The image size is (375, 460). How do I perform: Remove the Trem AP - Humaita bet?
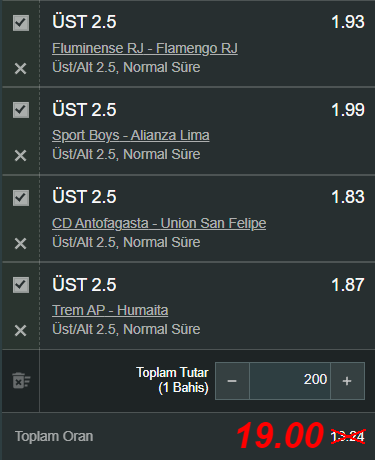(x=20, y=331)
